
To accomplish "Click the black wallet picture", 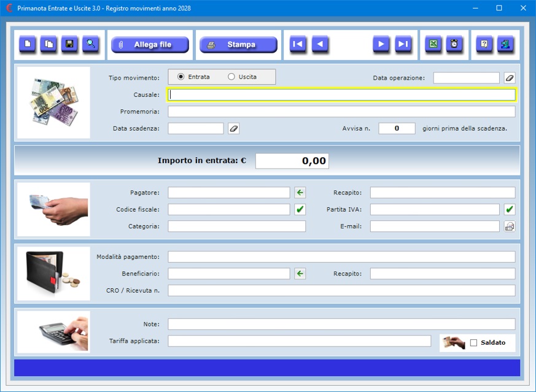I will point(53,274).
